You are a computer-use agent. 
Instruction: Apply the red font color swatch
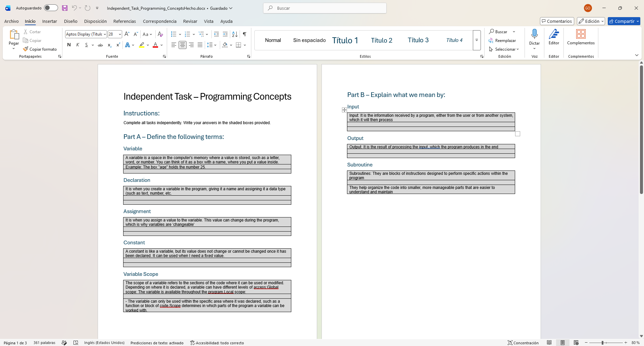[x=155, y=45]
